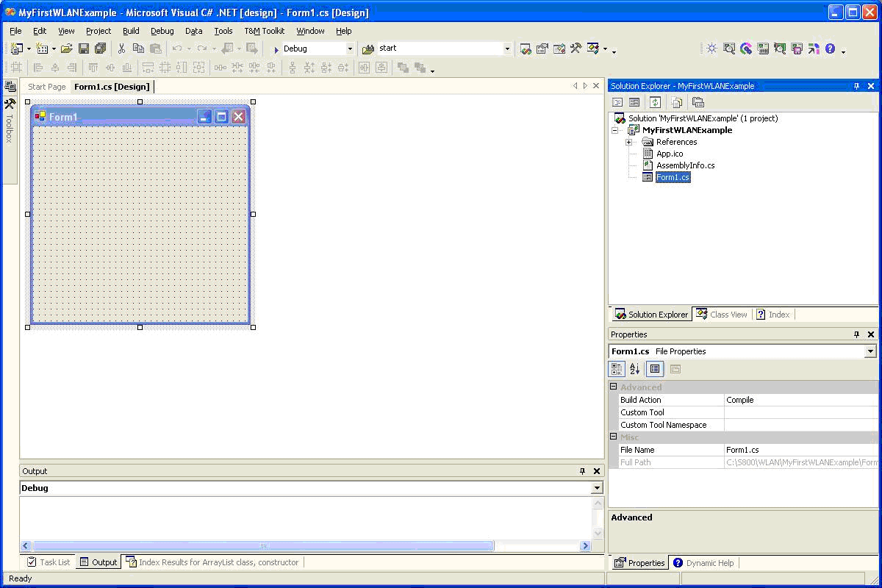Image resolution: width=882 pixels, height=588 pixels.
Task: Open the Output pane Debug source dropdown
Action: 597,488
